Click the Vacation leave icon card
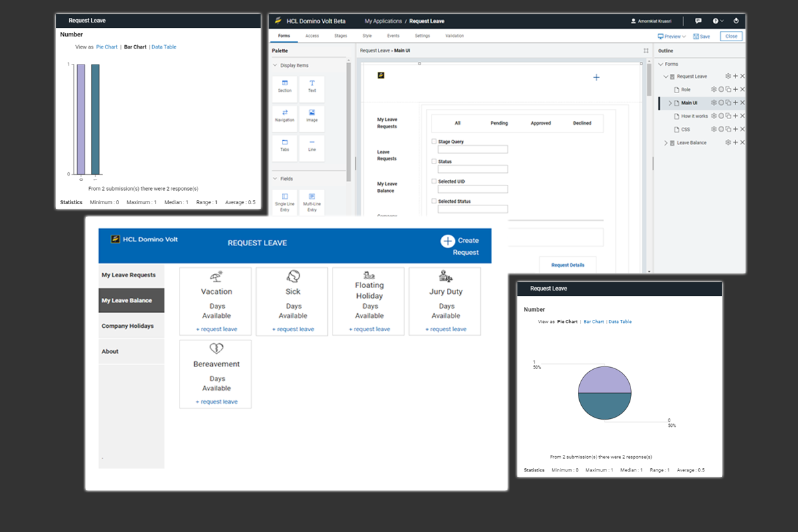The height and width of the screenshot is (532, 798). click(216, 276)
